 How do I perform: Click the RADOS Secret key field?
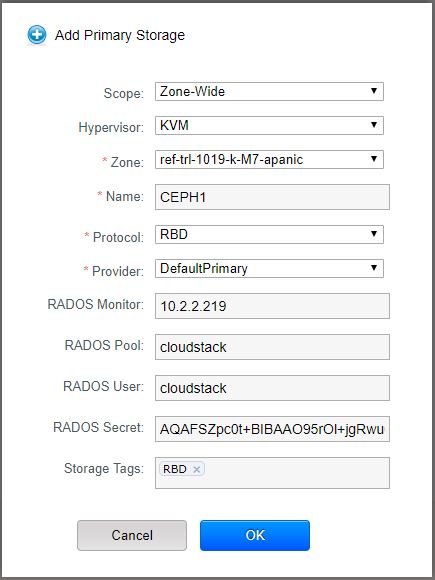point(272,429)
